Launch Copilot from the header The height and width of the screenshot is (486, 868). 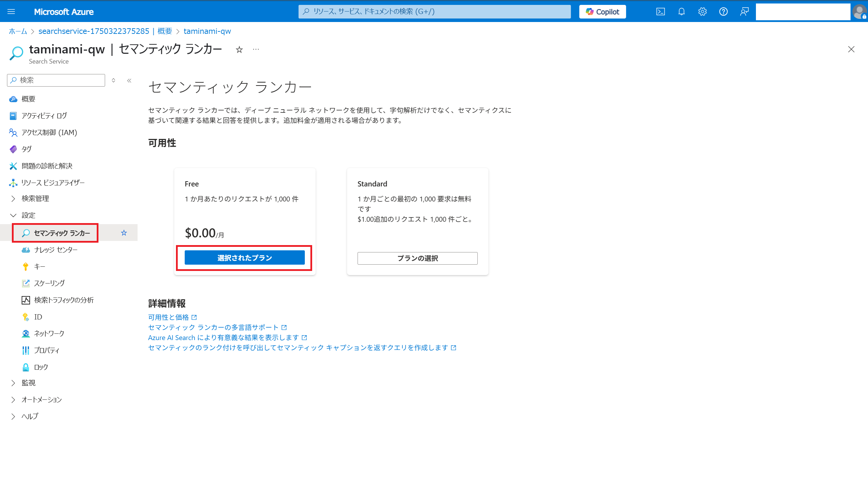coord(602,12)
